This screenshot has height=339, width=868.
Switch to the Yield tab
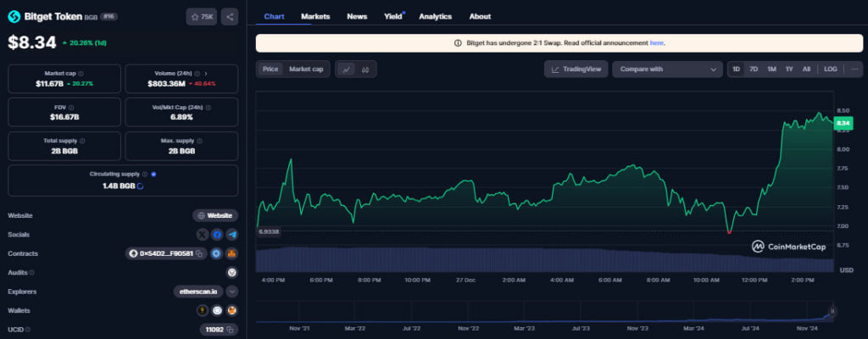click(393, 17)
